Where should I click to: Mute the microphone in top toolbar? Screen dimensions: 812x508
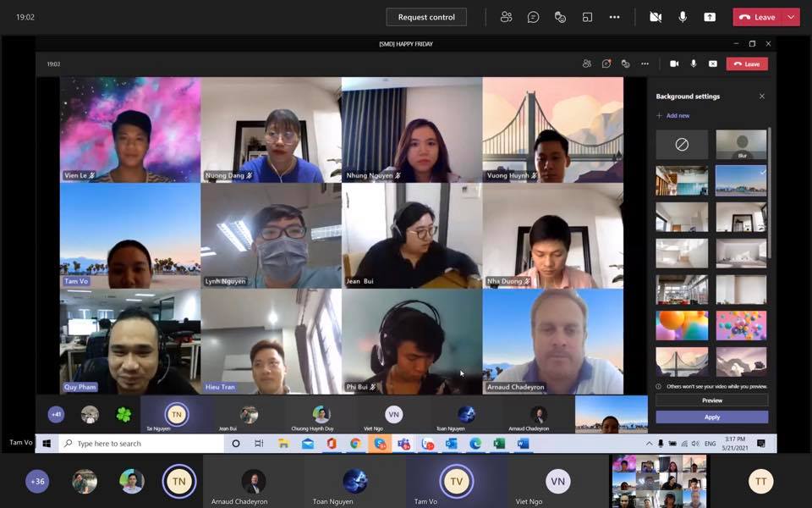(683, 17)
